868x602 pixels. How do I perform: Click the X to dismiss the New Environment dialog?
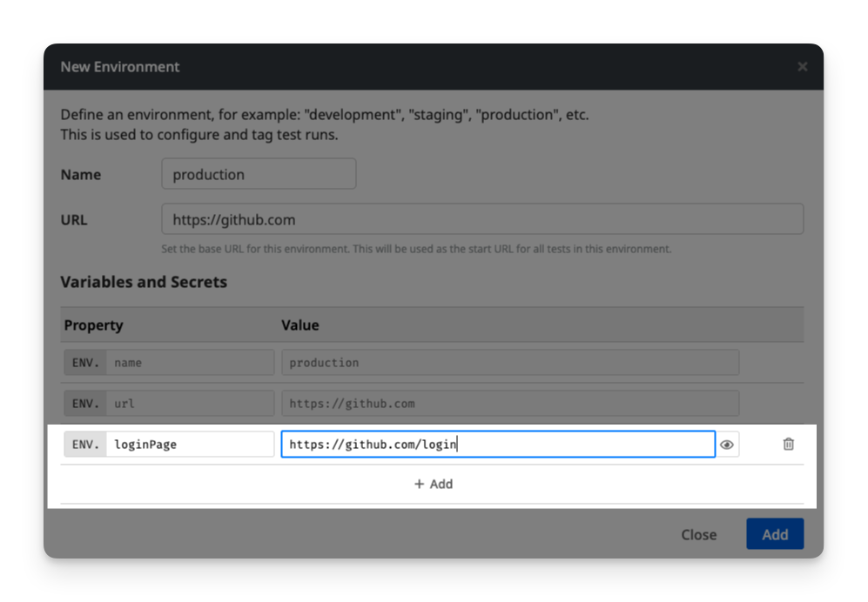click(x=802, y=66)
